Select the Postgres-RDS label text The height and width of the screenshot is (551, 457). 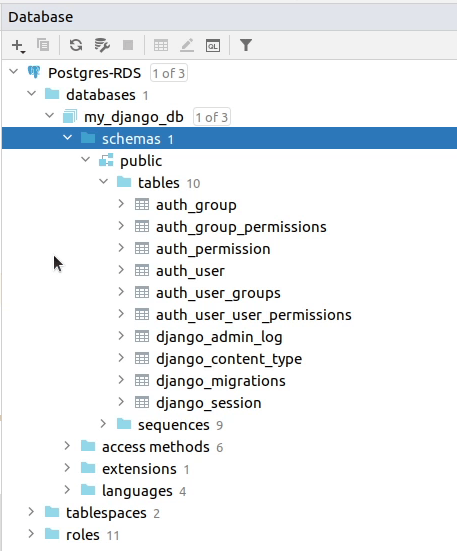click(x=94, y=73)
